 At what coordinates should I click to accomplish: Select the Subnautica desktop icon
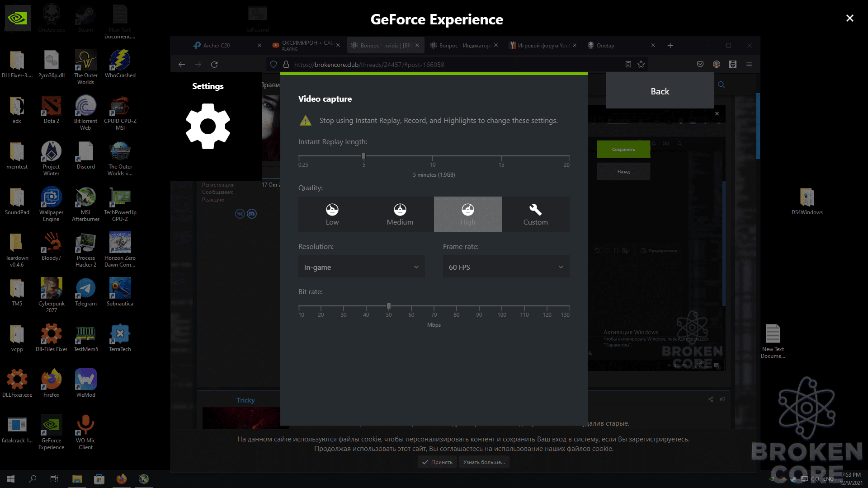120,292
